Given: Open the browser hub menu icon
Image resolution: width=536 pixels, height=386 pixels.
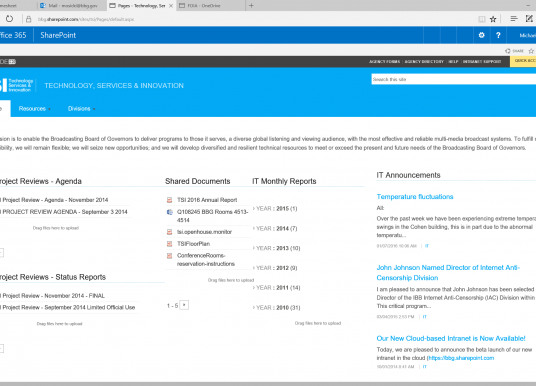Looking at the screenshot, I should pos(513,19).
